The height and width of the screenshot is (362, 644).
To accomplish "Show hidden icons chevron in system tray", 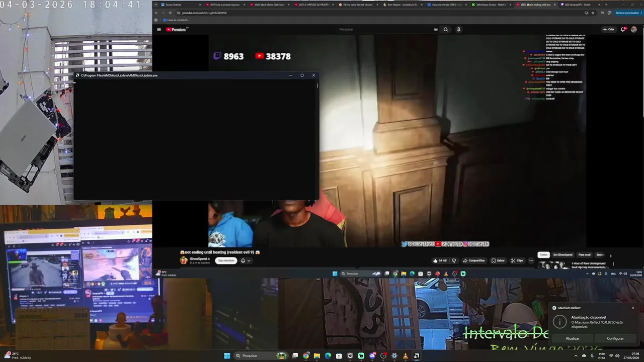I will click(x=576, y=356).
